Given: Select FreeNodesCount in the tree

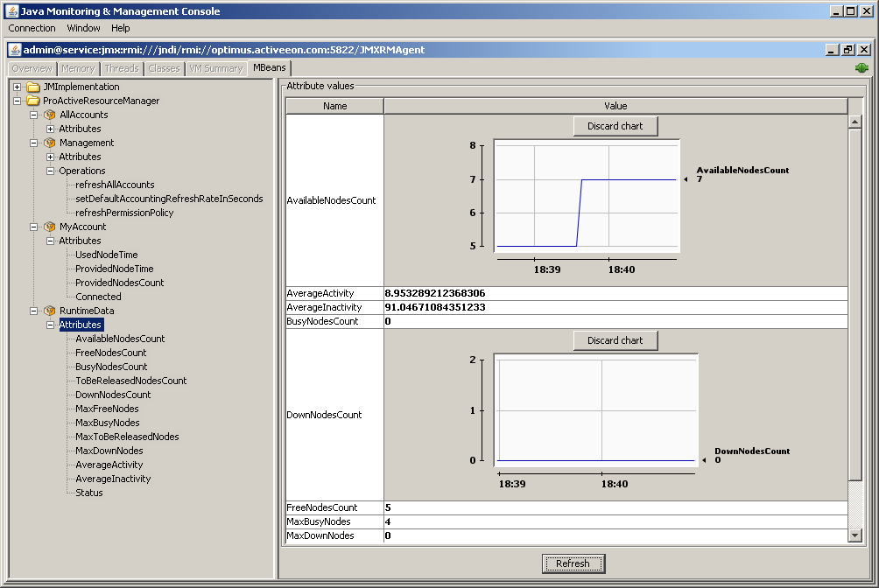Looking at the screenshot, I should pyautogui.click(x=111, y=353).
